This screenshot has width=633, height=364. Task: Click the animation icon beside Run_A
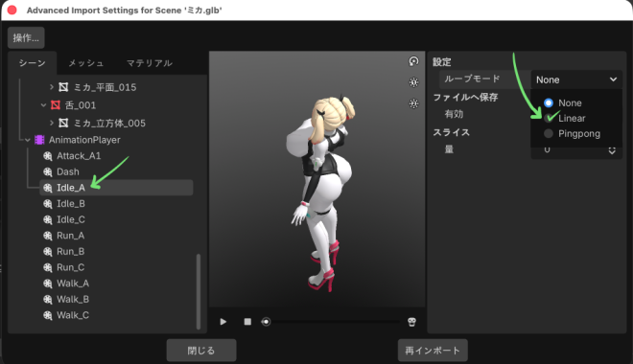click(48, 236)
